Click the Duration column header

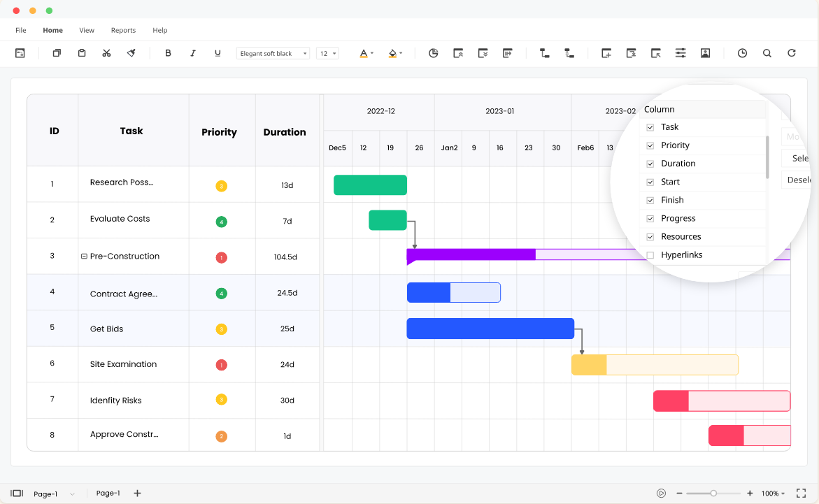[285, 132]
